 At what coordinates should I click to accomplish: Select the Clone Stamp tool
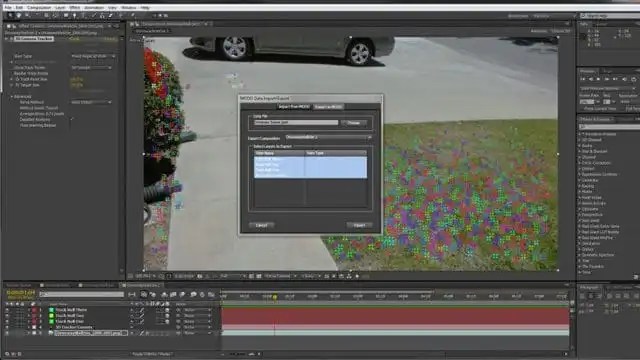[x=102, y=16]
